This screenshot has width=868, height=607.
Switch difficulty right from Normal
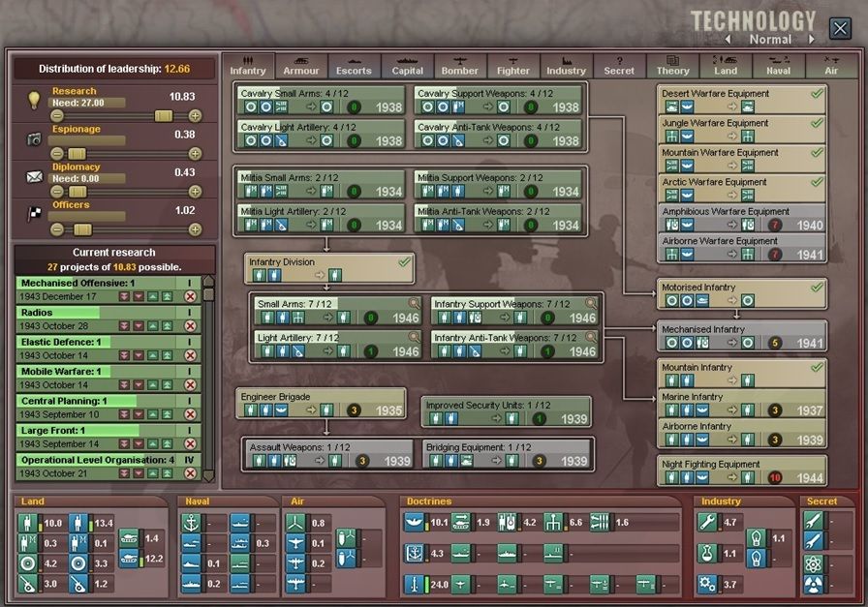812,40
